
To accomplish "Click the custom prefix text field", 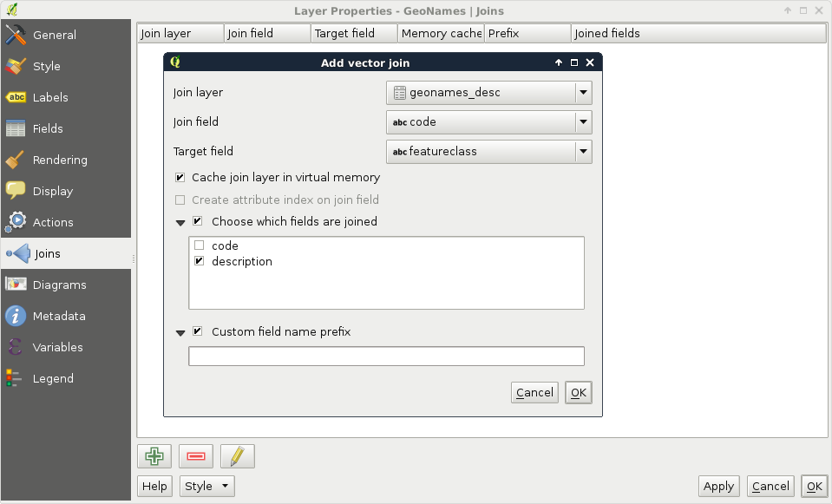I will 386,356.
